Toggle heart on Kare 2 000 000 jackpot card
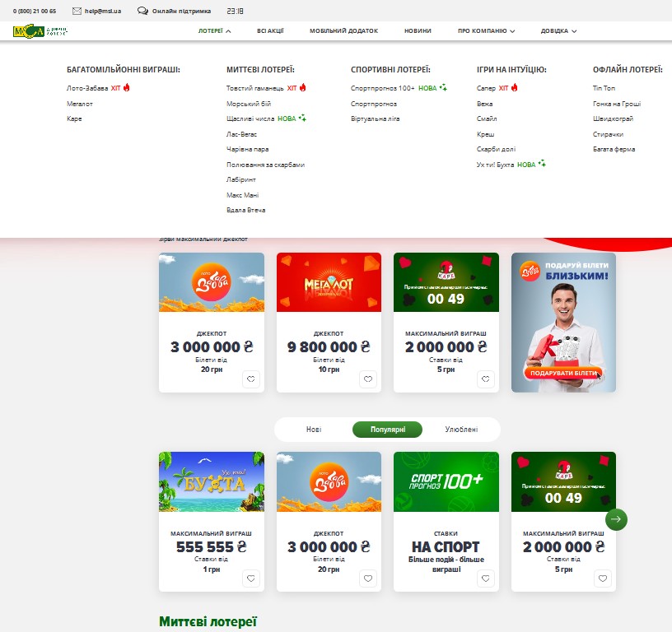This screenshot has height=632, width=672. click(486, 379)
